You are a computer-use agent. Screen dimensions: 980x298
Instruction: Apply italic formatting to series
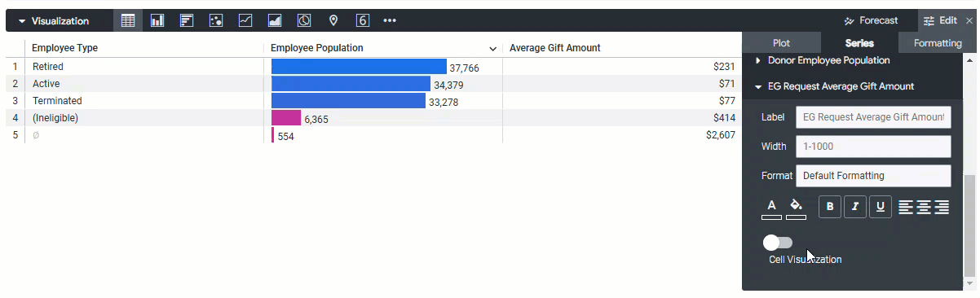click(x=855, y=207)
